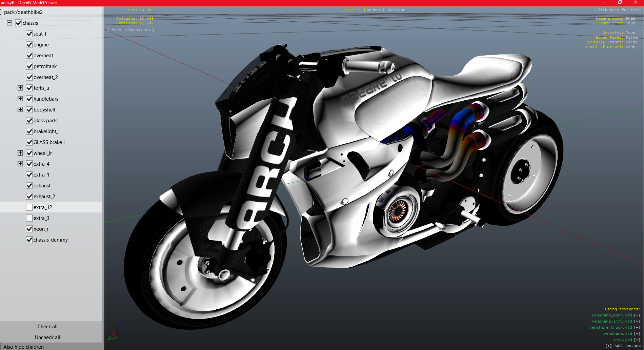644x350 pixels.
Task: Expand the bodyshell node
Action: (x=20, y=109)
